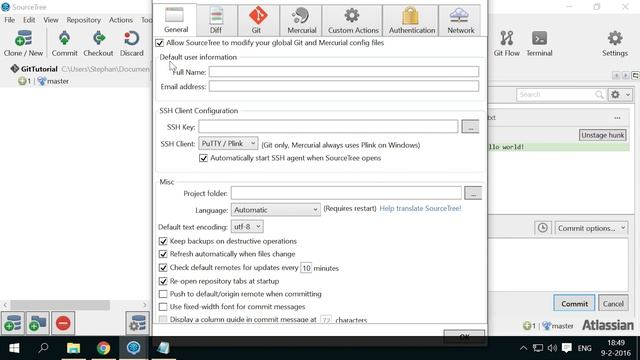Click Help translate SourceTree link
This screenshot has width=640, height=360.
[x=420, y=209]
